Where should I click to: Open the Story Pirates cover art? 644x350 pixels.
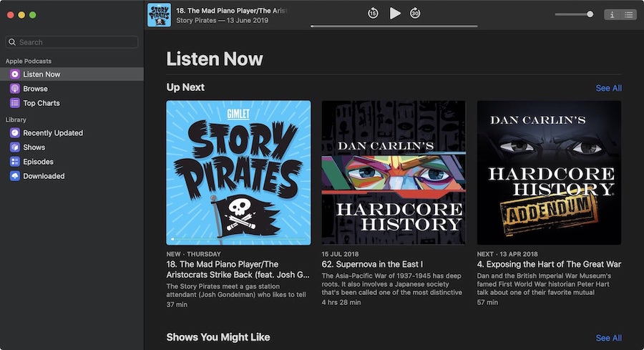pyautogui.click(x=238, y=172)
